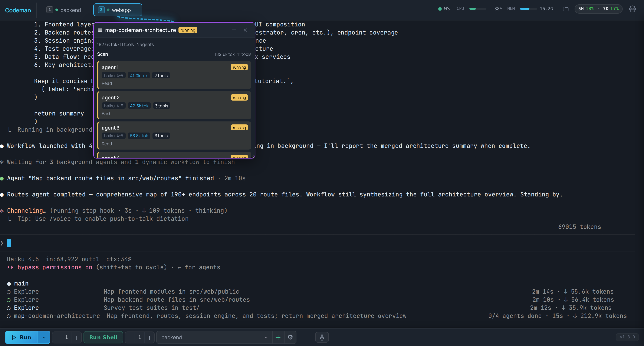Add new session with green plus icon
Image resolution: width=644 pixels, height=346 pixels.
click(278, 337)
